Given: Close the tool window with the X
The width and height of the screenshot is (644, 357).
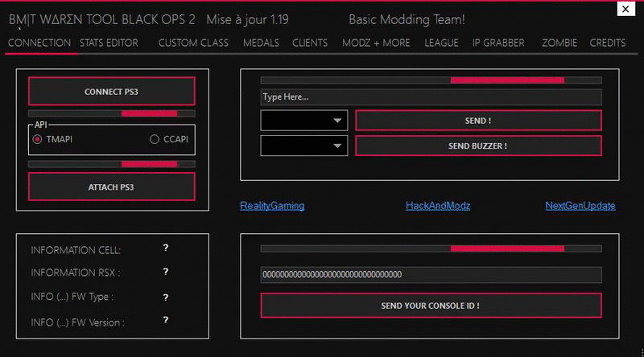Looking at the screenshot, I should (x=625, y=9).
